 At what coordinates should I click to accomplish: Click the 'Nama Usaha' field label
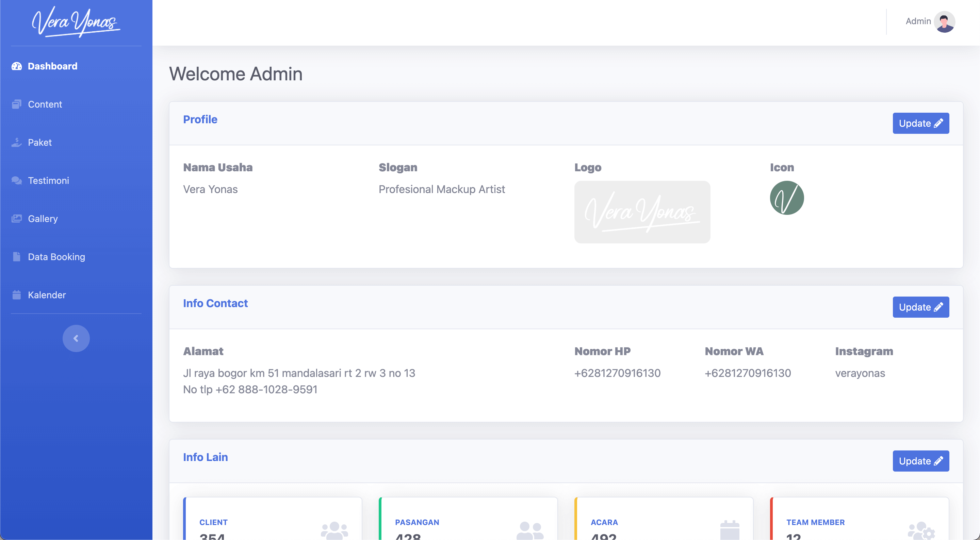click(218, 168)
